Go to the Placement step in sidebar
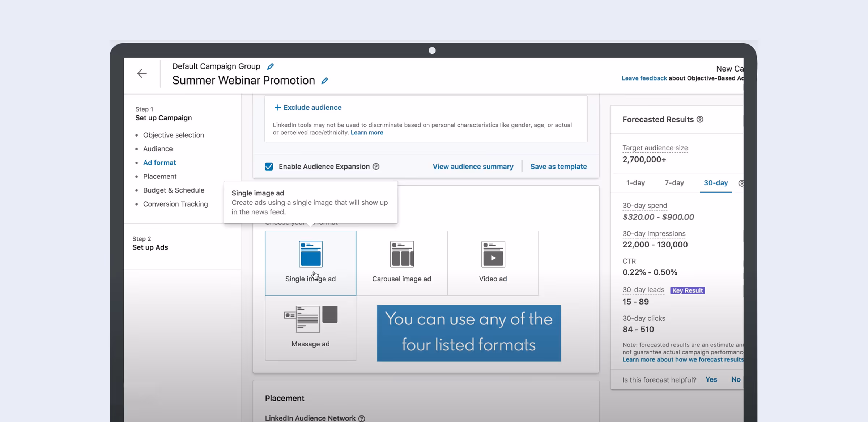This screenshot has height=422, width=868. [160, 176]
